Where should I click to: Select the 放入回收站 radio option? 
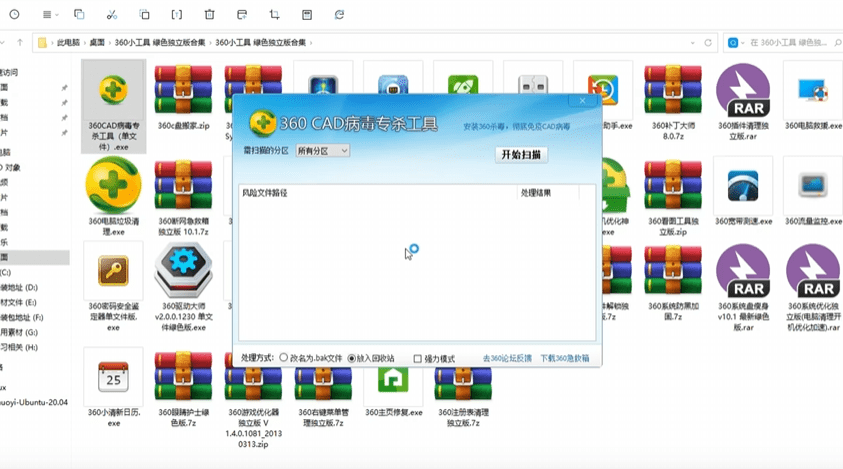351,358
